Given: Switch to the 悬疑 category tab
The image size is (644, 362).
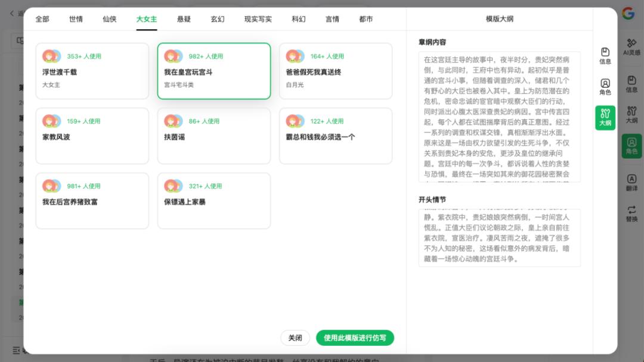Looking at the screenshot, I should [x=184, y=19].
